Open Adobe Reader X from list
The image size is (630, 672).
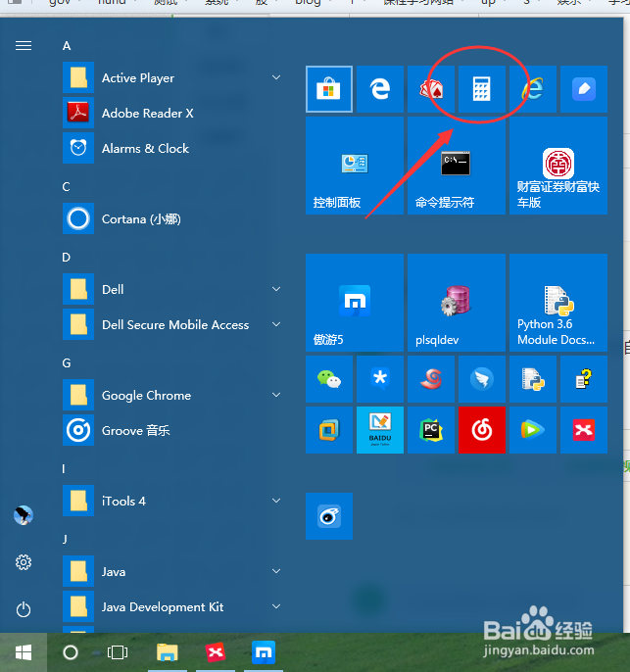click(x=173, y=114)
